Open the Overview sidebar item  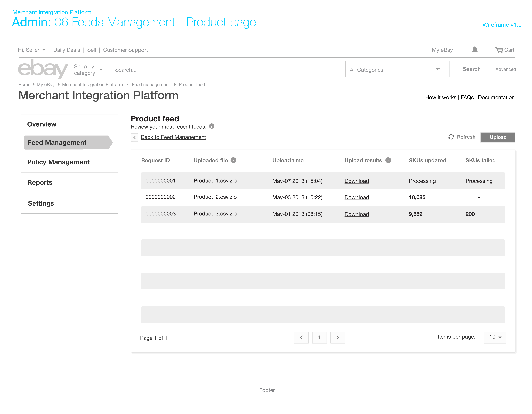click(x=69, y=124)
